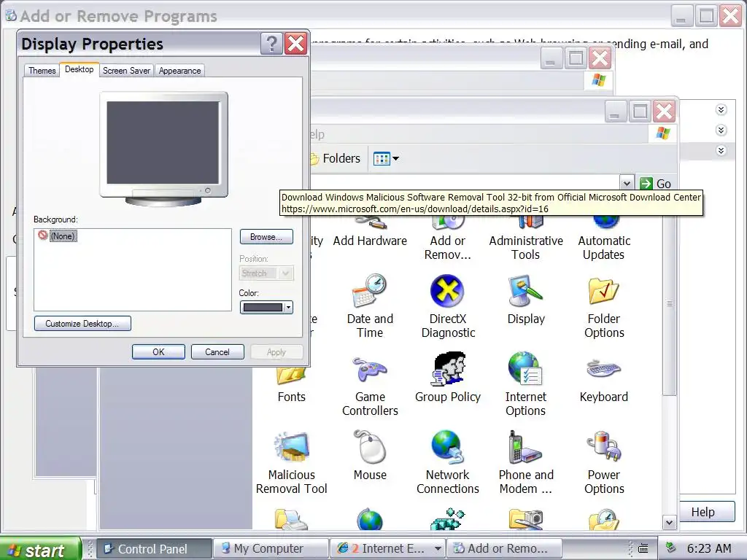Open the Appearance tab
Viewport: 747px width, 560px height.
click(179, 71)
